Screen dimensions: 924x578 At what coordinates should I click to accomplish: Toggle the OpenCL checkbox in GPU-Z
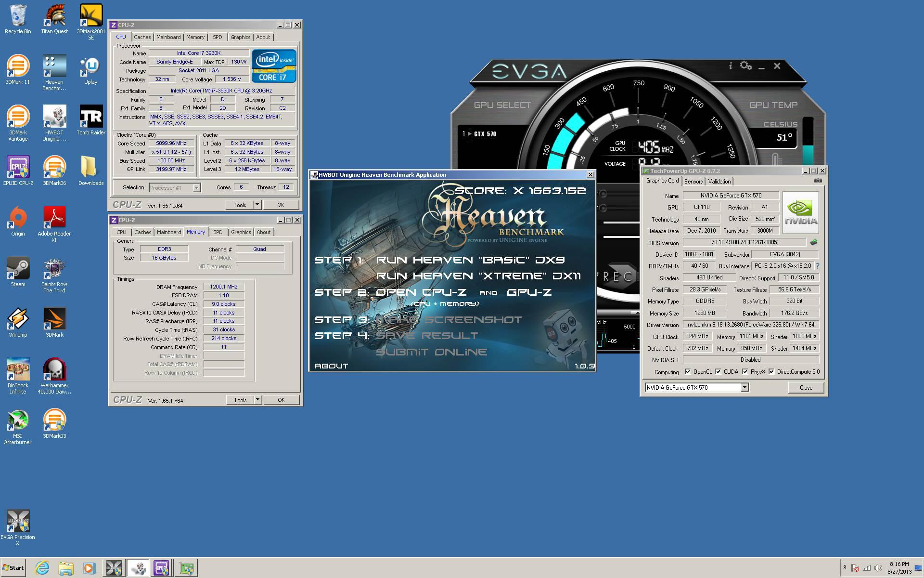pos(688,371)
